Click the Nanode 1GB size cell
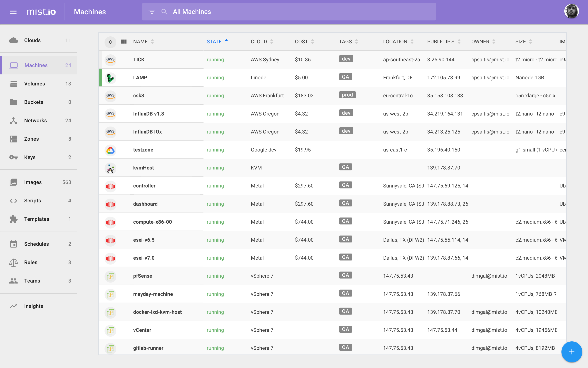This screenshot has height=368, width=588. pyautogui.click(x=530, y=78)
